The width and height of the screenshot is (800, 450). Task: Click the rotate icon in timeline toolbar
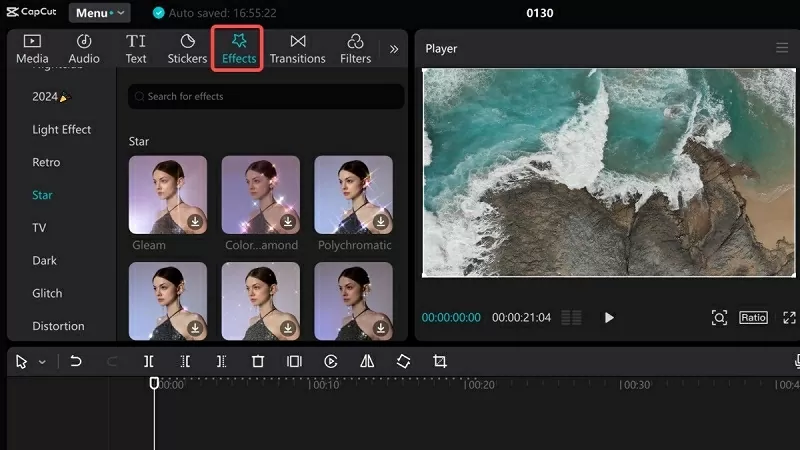pyautogui.click(x=403, y=361)
